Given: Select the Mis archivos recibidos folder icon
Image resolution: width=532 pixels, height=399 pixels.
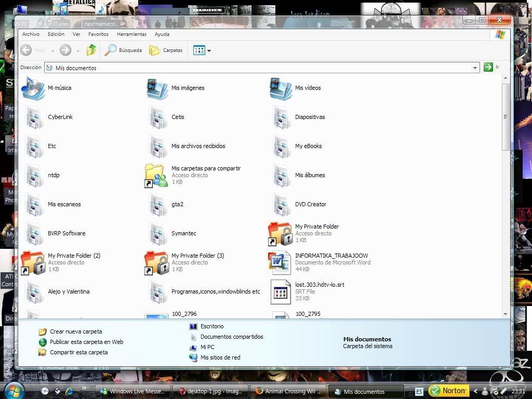Looking at the screenshot, I should point(158,147).
